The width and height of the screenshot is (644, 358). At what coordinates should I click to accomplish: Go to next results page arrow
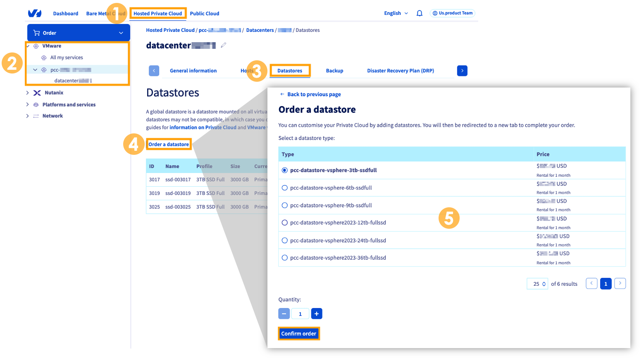pos(620,283)
